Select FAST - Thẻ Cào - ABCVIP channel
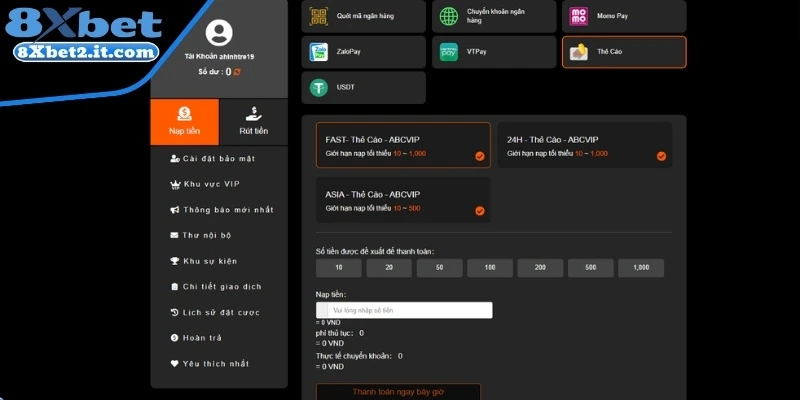 403,145
